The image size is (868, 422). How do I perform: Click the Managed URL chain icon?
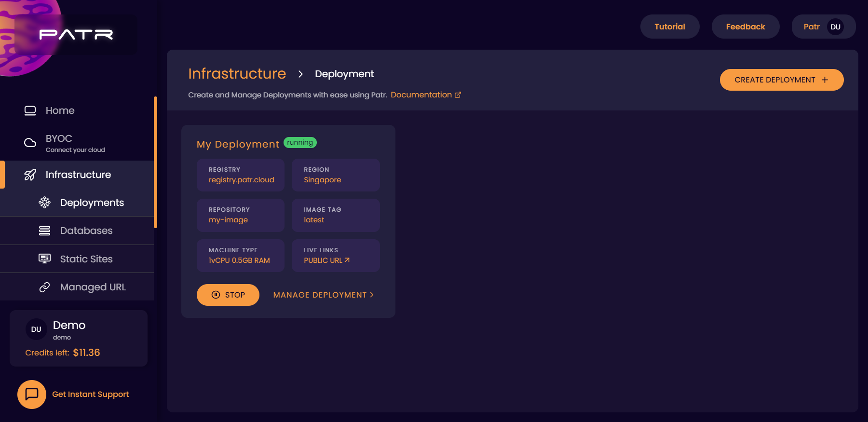[x=45, y=287]
